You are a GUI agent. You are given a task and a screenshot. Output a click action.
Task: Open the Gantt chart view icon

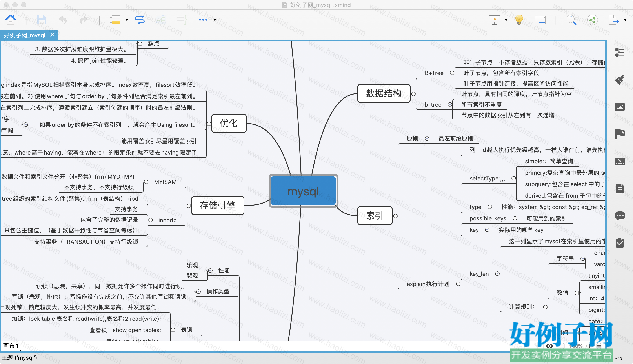(x=540, y=20)
